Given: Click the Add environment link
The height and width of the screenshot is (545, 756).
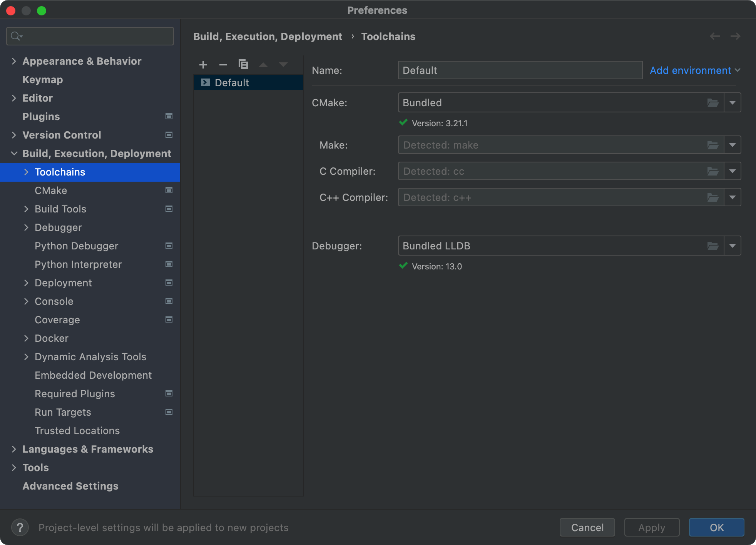Looking at the screenshot, I should pyautogui.click(x=691, y=70).
